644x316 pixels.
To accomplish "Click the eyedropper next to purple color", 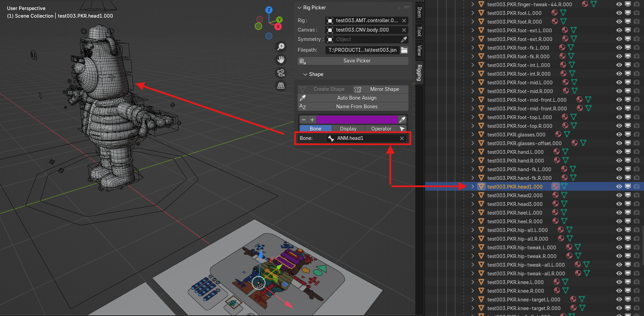I will click(402, 120).
